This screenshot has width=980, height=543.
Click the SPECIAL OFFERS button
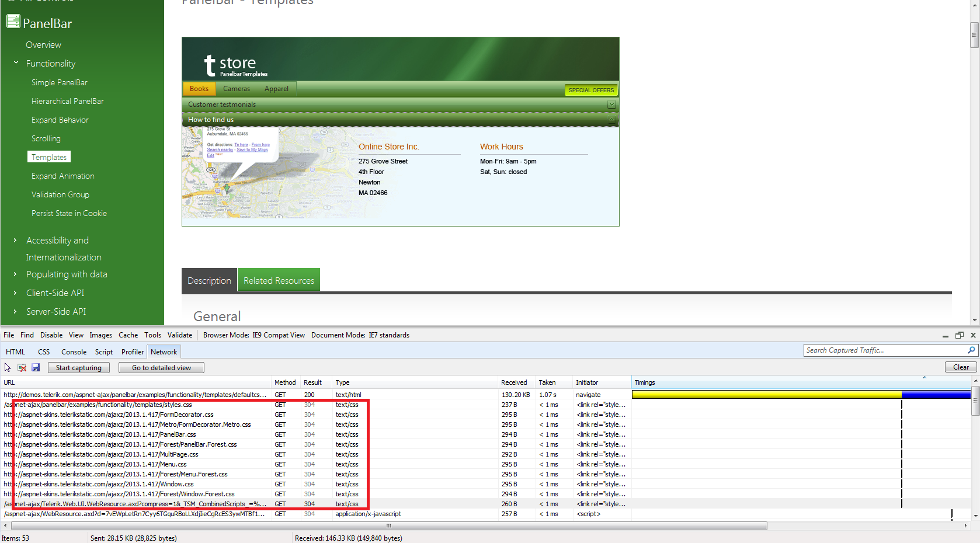[x=591, y=90]
